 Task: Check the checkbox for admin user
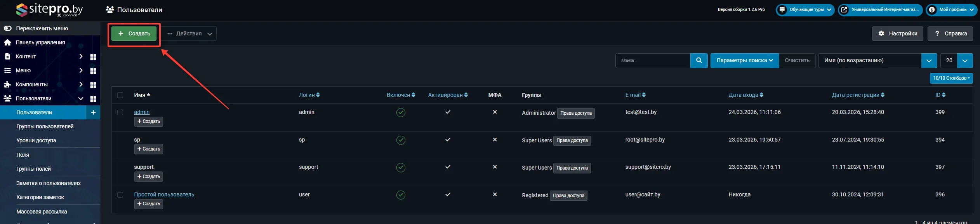[x=120, y=112]
